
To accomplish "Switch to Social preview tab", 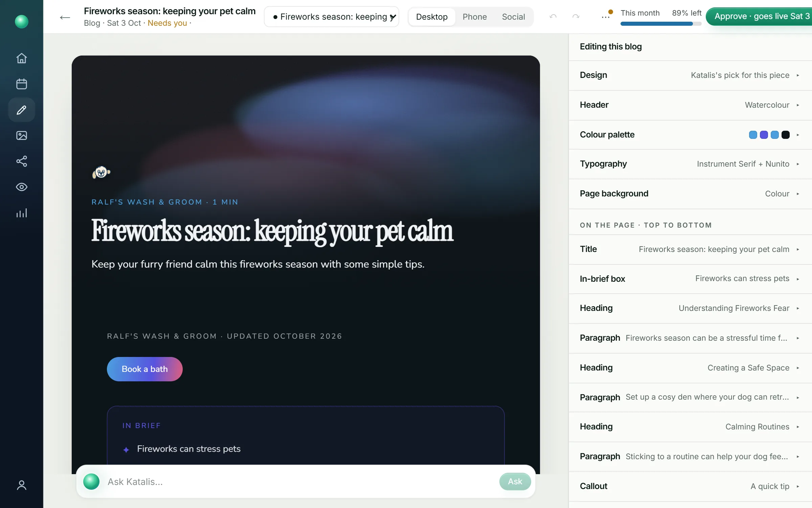I will pos(513,17).
